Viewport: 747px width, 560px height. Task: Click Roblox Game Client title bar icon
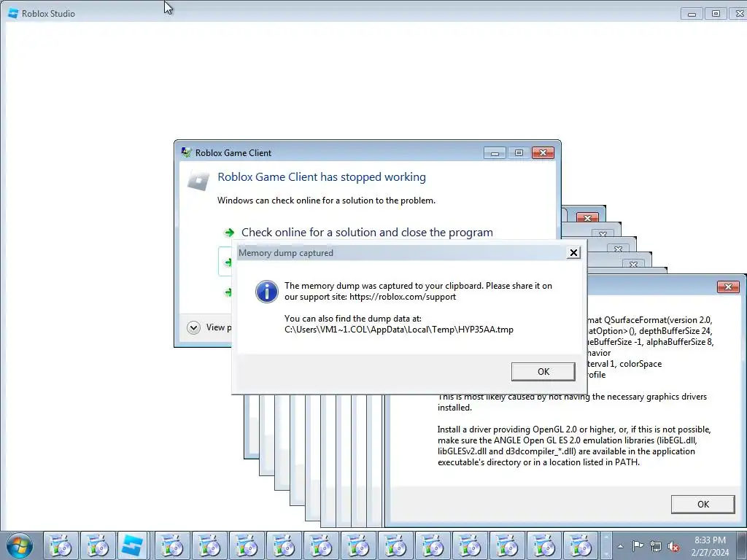[x=186, y=152]
